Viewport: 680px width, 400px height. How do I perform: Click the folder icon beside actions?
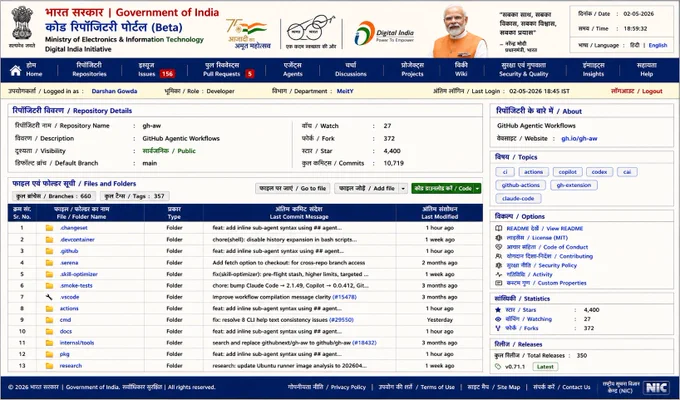[x=49, y=308]
